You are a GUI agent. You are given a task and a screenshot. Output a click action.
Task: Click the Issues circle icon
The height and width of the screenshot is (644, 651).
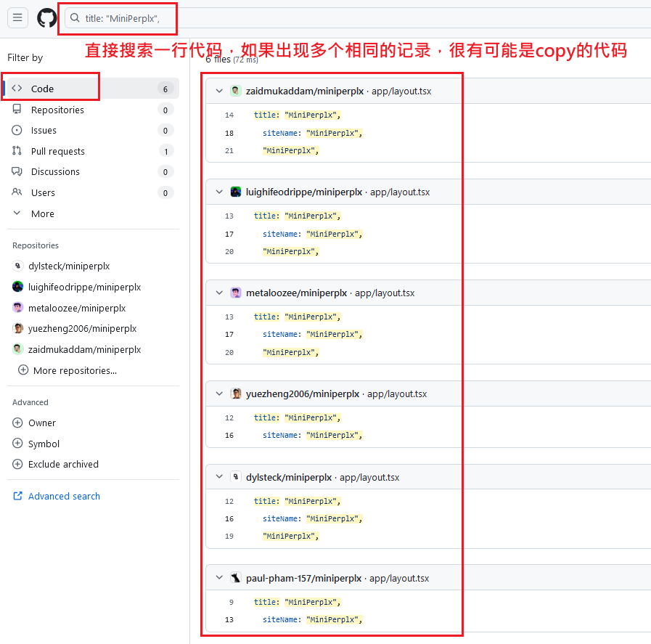17,131
